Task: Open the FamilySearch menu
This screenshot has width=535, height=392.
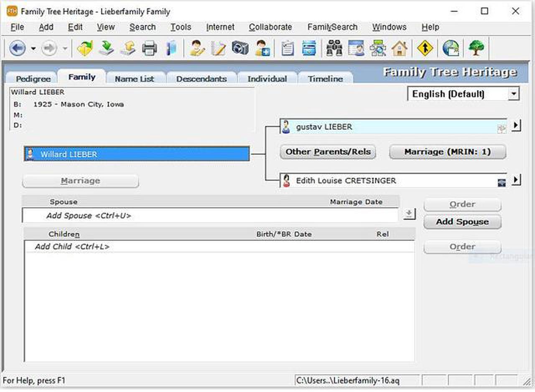Action: tap(332, 27)
